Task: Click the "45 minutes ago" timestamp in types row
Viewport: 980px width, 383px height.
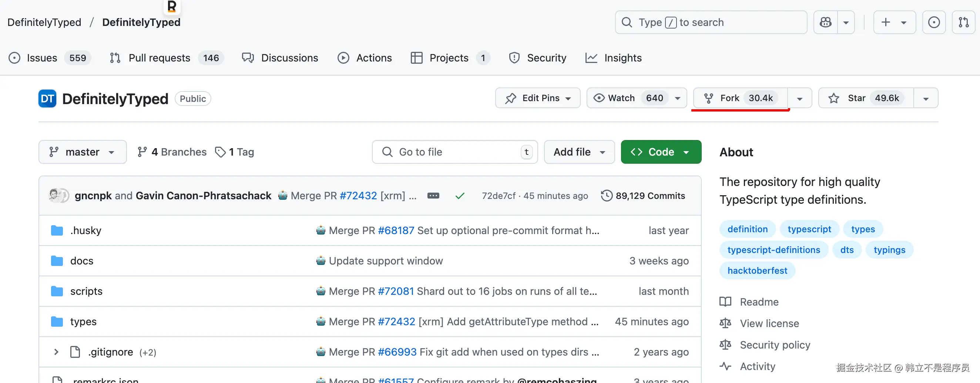Action: coord(652,322)
